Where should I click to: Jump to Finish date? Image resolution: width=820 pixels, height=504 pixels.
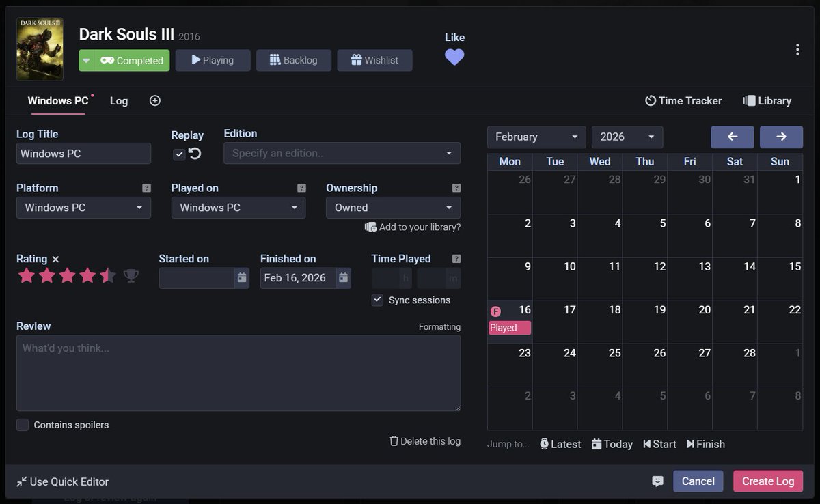(706, 444)
